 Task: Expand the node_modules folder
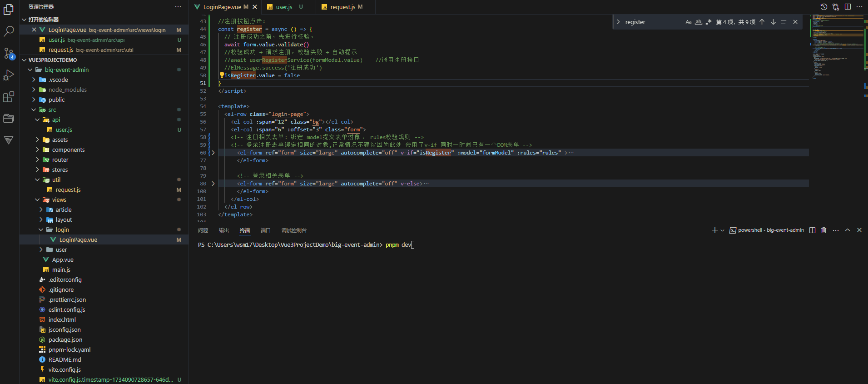(x=34, y=90)
